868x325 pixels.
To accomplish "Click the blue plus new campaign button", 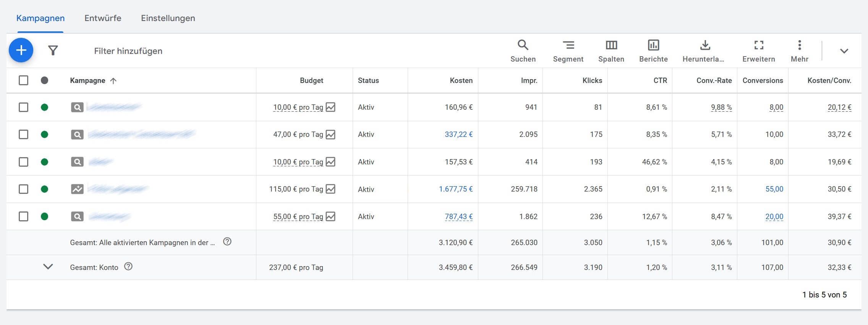I will click(x=21, y=50).
